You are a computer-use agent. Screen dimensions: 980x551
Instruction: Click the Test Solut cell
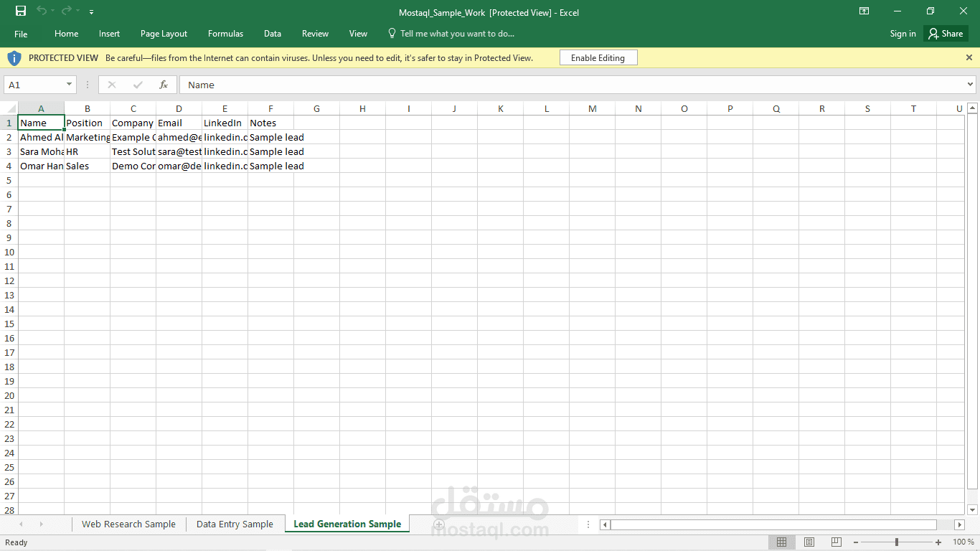(x=133, y=151)
